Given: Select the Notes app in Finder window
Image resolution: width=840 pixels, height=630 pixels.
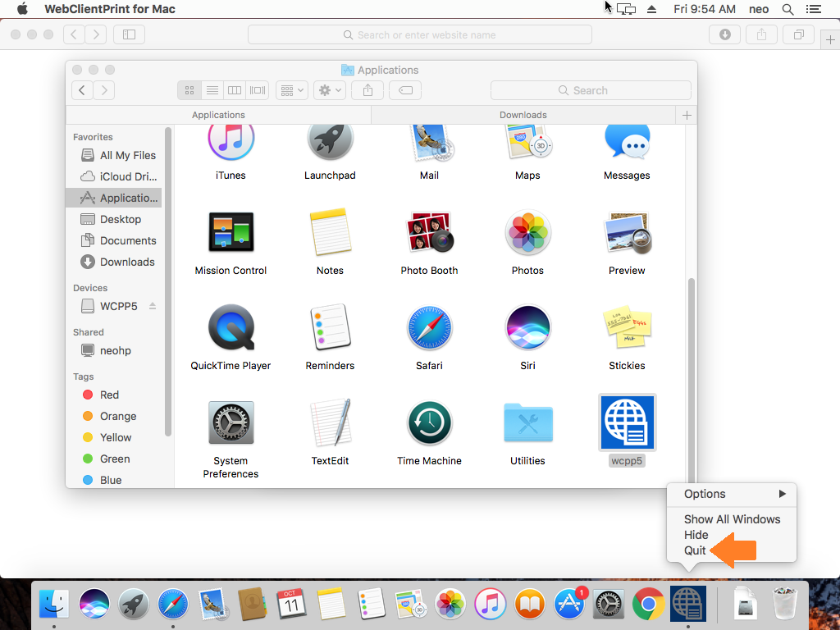Looking at the screenshot, I should point(330,232).
